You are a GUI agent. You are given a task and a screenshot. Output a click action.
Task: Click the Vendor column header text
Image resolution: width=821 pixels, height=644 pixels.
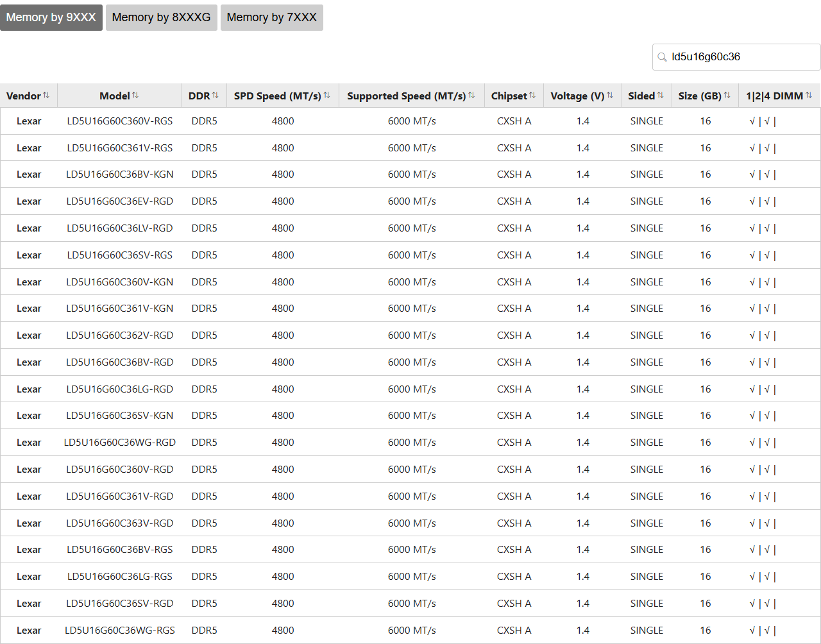[24, 96]
